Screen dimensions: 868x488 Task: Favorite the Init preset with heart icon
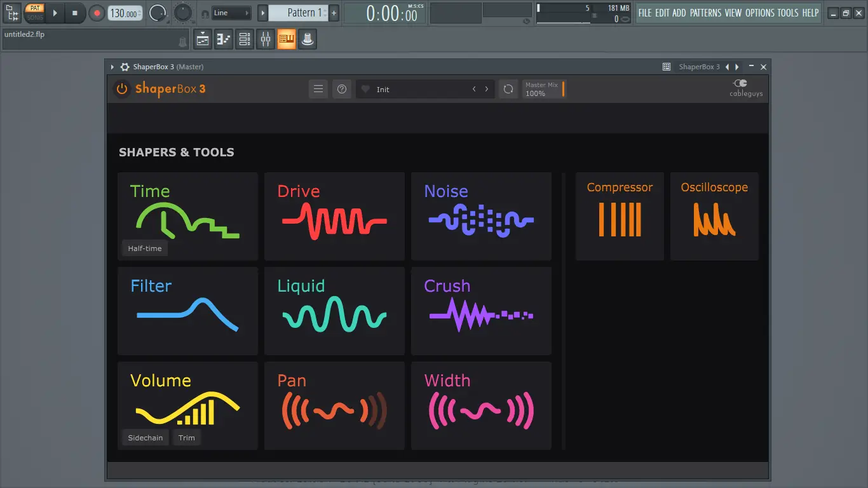[365, 90]
